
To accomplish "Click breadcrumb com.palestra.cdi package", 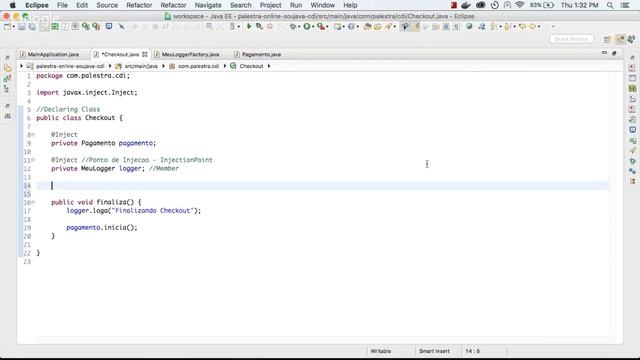I will (198, 66).
